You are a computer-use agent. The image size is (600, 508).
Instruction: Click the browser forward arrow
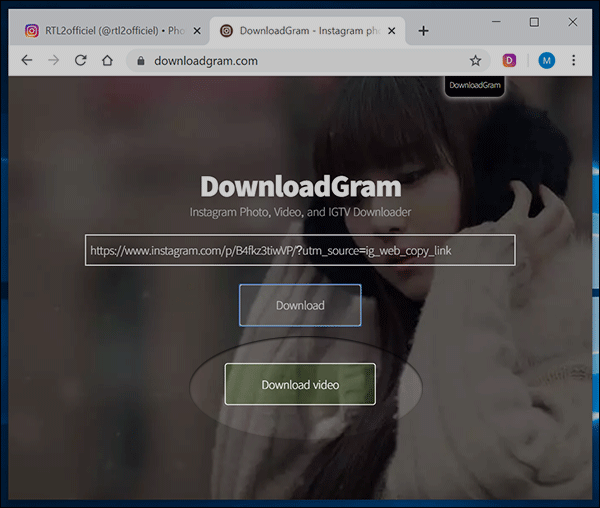pos(54,61)
